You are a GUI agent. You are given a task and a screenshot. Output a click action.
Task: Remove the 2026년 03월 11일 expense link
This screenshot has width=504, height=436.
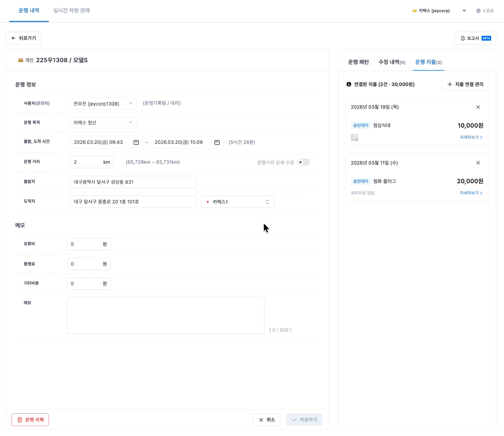tap(478, 163)
